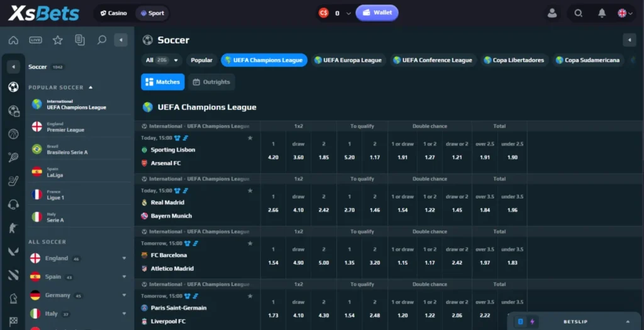Screen dimensions: 644x330
Task: Open the language flag dropdown
Action: pyautogui.click(x=625, y=13)
